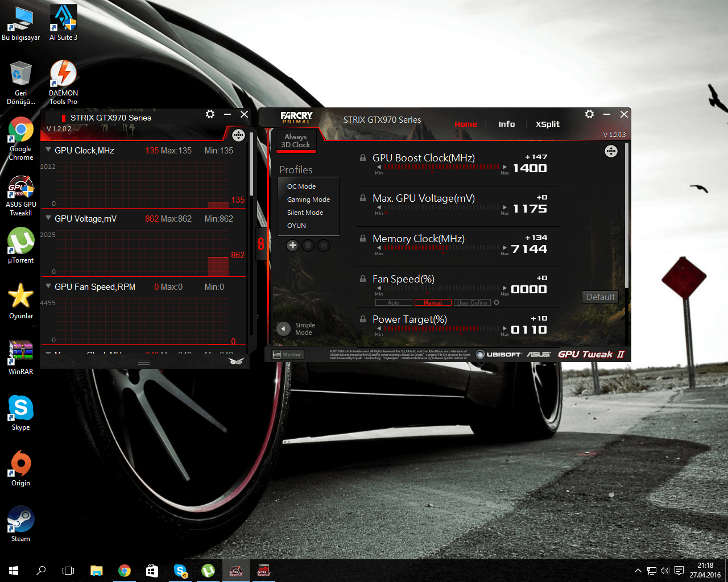Open WinRAR desktop shortcut
Image resolution: width=728 pixels, height=582 pixels.
tap(21, 357)
